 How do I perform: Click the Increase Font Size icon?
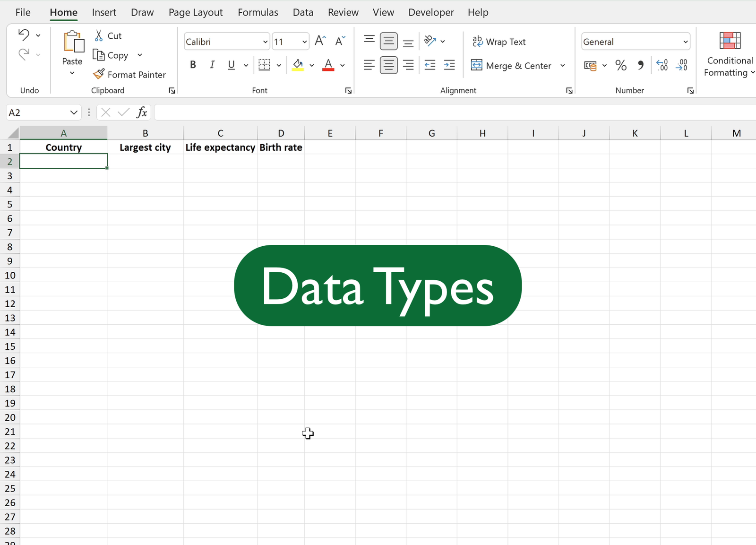coord(320,41)
